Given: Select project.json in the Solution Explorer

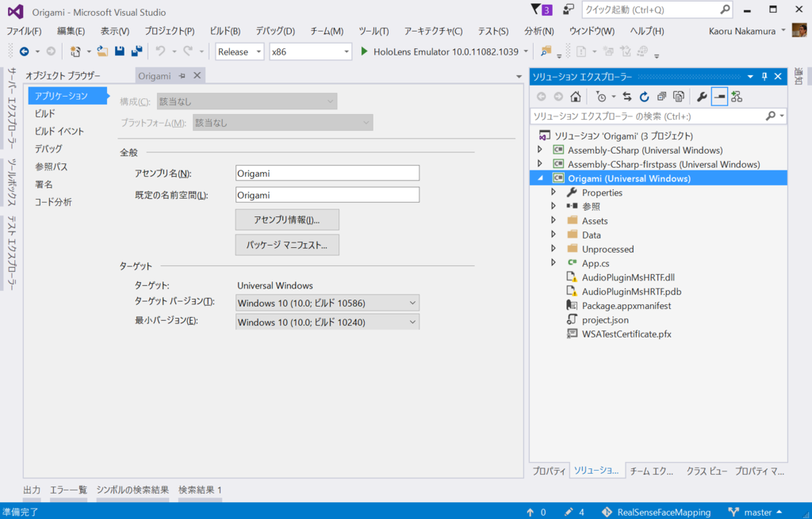Looking at the screenshot, I should pos(605,320).
